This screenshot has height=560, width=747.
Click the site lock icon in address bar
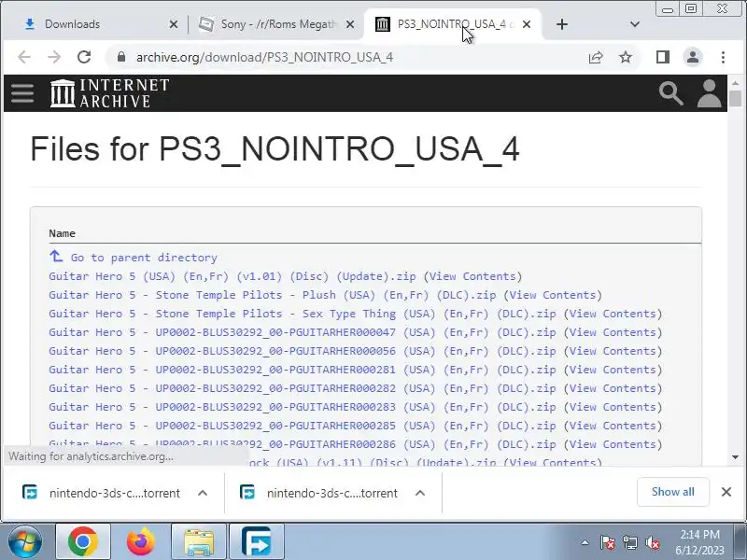[x=121, y=57]
